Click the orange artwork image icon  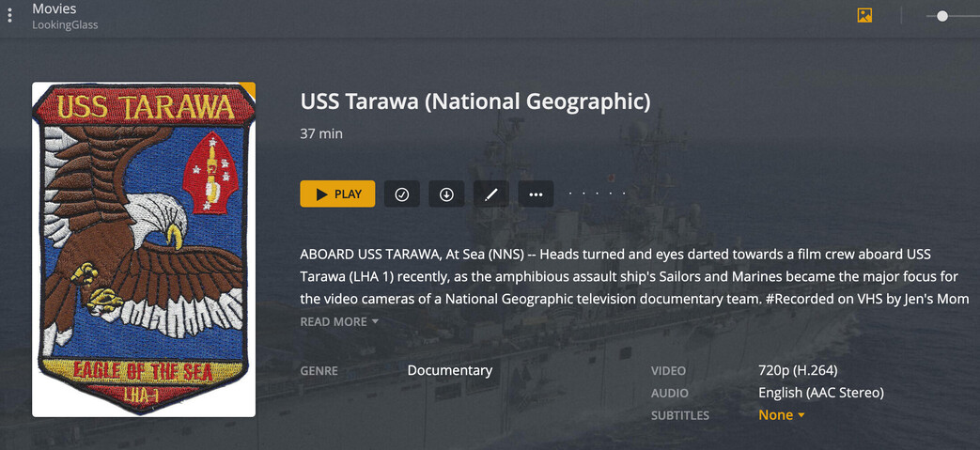(x=865, y=16)
